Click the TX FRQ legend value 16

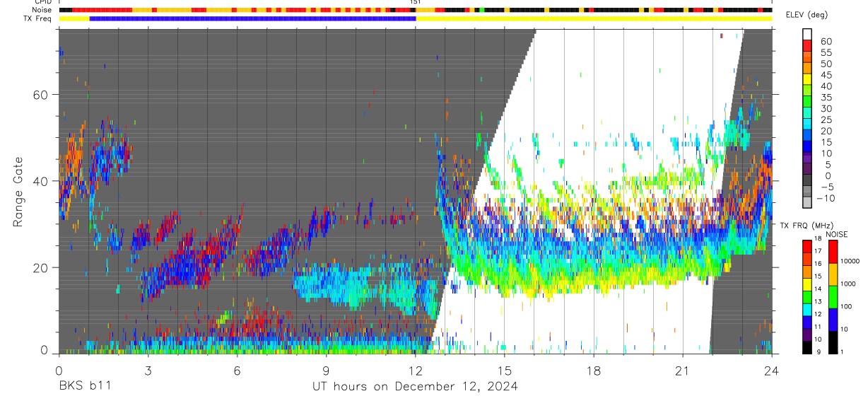tap(819, 262)
